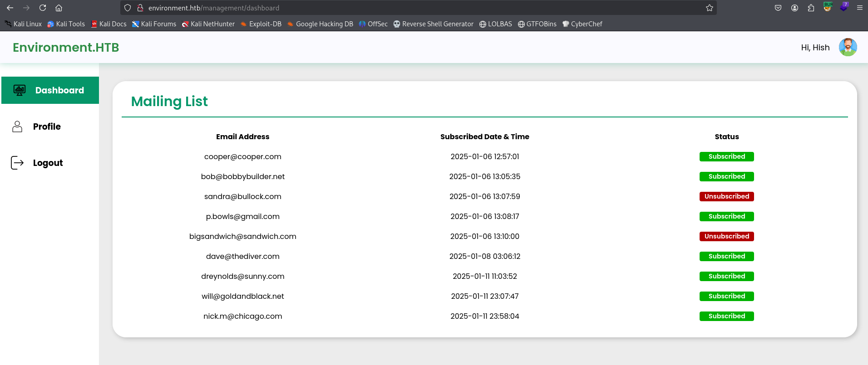Go to the browser home page icon

point(59,8)
